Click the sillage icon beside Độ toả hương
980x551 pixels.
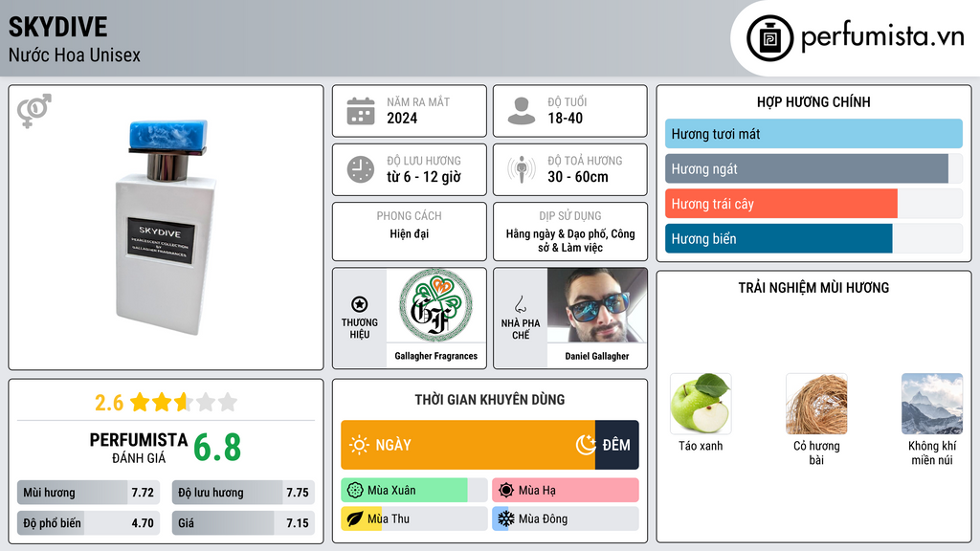coord(522,169)
